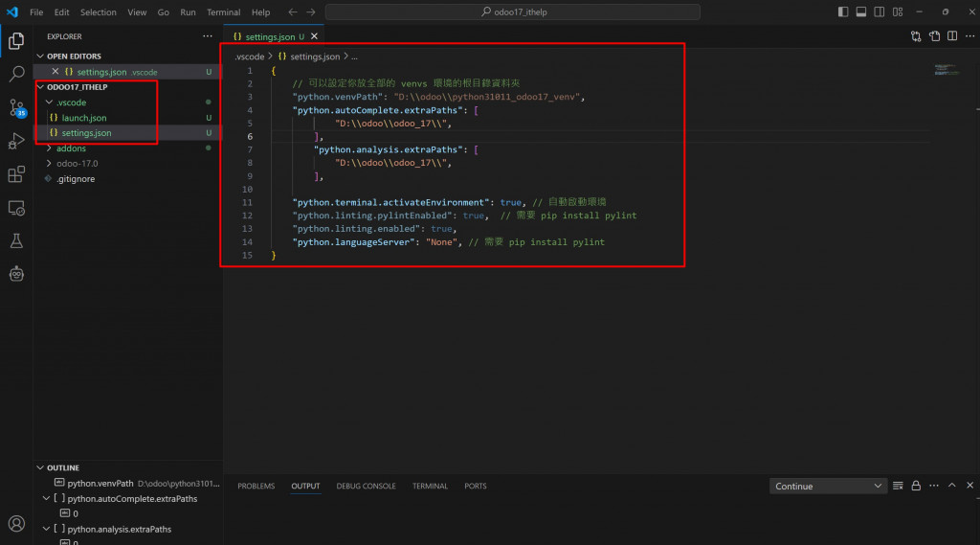Expand the odoo-17.0 folder
The width and height of the screenshot is (980, 545).
coord(49,164)
